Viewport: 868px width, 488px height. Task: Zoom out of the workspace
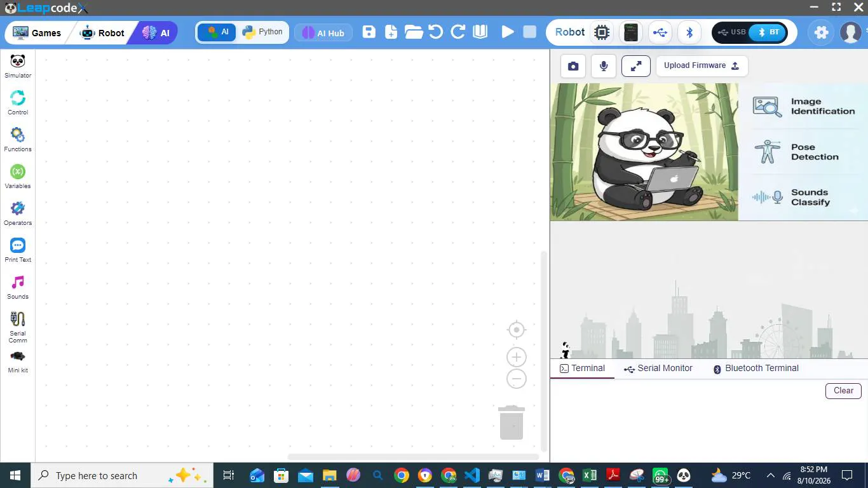point(517,379)
